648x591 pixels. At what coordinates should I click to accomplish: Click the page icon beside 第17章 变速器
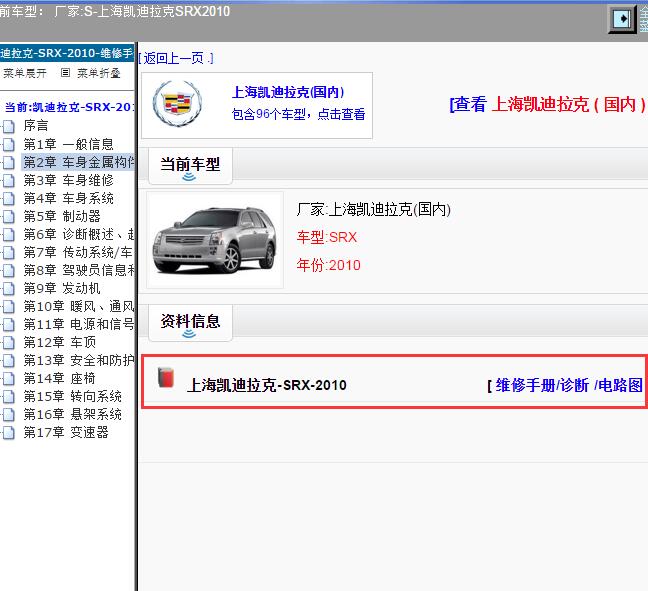(9, 433)
